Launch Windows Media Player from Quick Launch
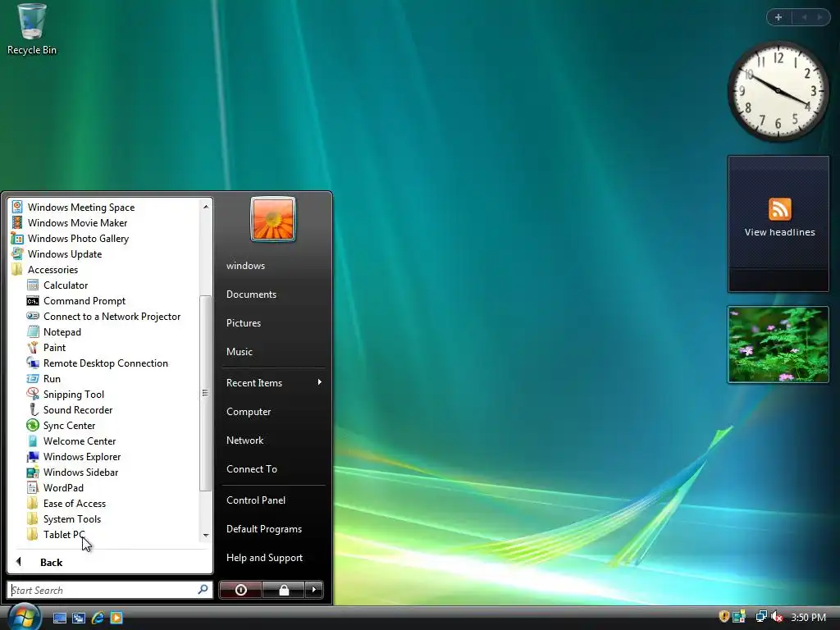Viewport: 840px width, 630px height. (x=116, y=618)
